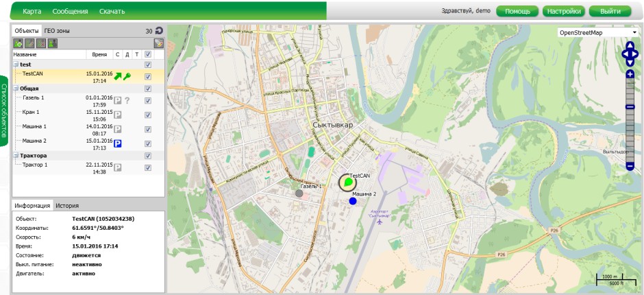Switch to the ГЕО зоны tab
This screenshot has height=295, width=644.
tap(57, 31)
